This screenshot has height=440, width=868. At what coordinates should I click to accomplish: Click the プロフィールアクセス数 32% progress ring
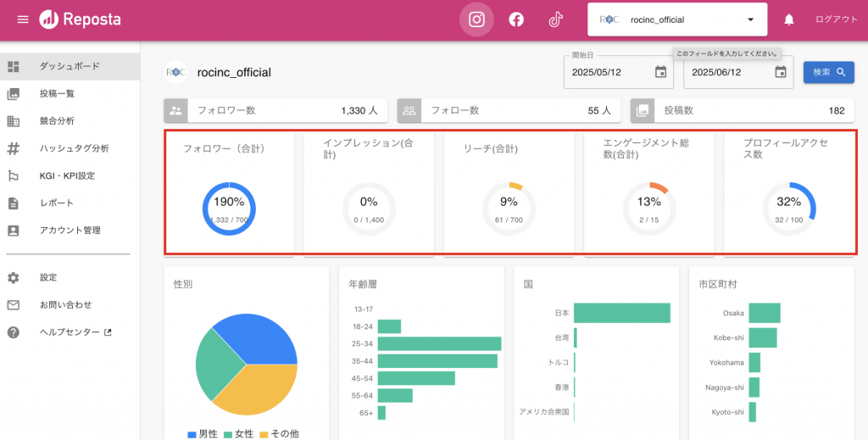click(789, 209)
